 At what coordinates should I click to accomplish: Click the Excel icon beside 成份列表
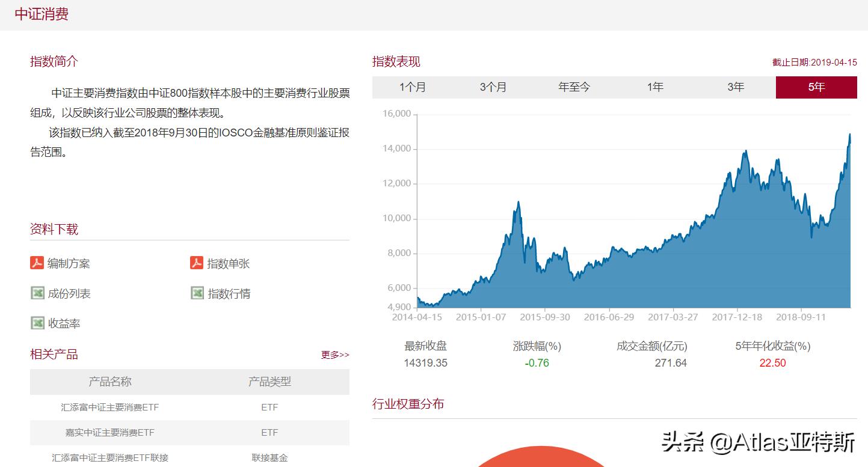click(x=36, y=293)
